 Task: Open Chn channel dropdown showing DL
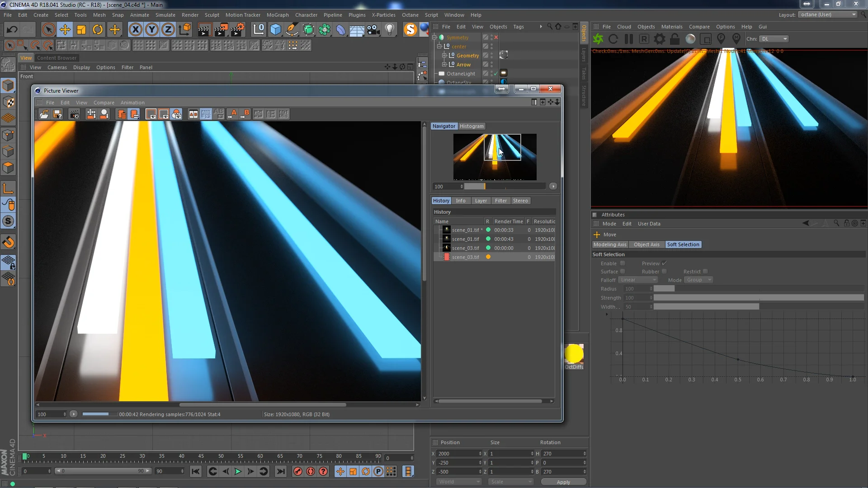coord(774,39)
